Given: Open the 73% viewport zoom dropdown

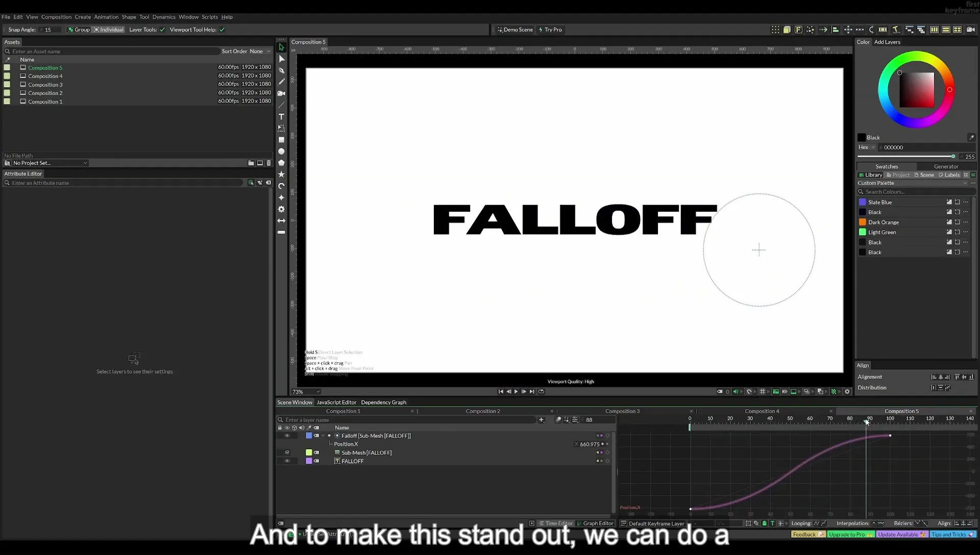Looking at the screenshot, I should [306, 392].
